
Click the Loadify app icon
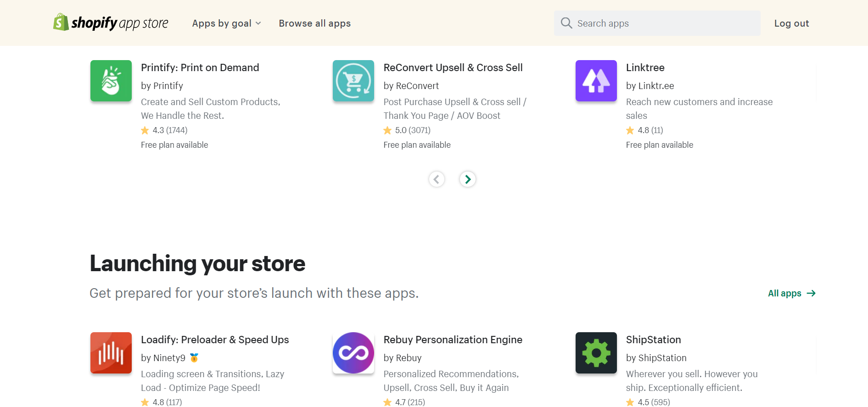111,353
